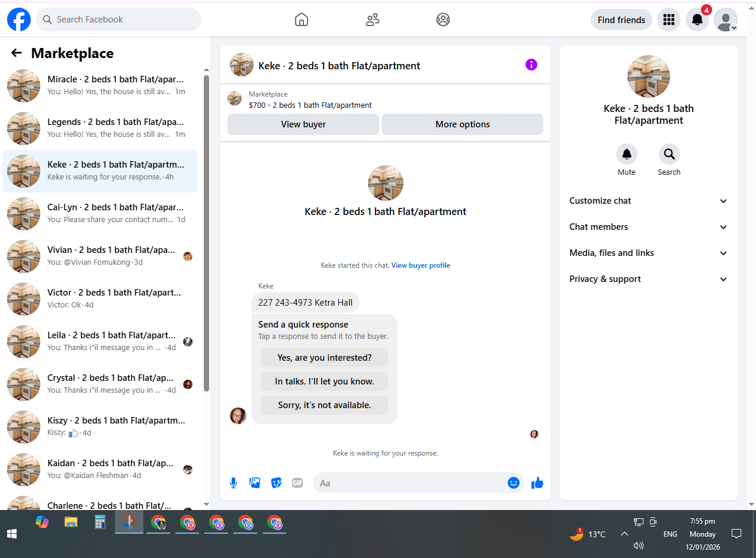Open the Windows Start button

(x=12, y=534)
